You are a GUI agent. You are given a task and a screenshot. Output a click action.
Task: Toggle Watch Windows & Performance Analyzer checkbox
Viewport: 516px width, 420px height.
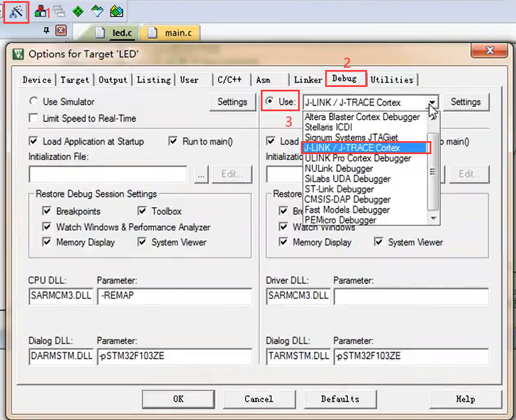[x=47, y=226]
